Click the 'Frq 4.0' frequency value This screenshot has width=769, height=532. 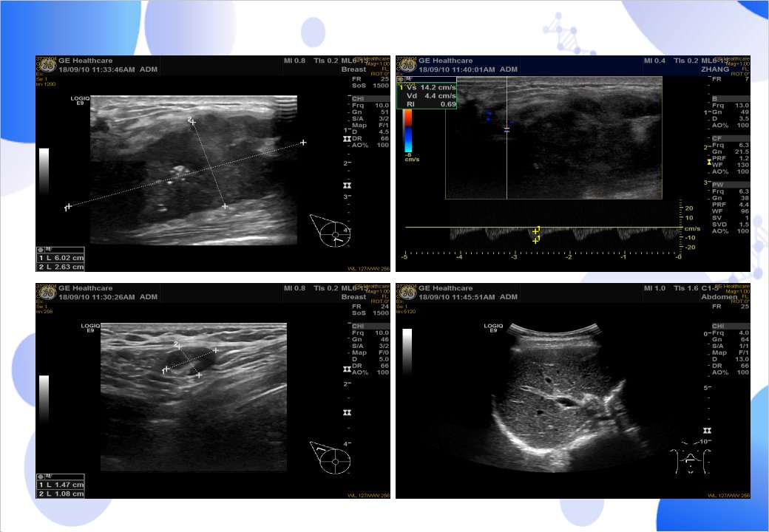731,332
